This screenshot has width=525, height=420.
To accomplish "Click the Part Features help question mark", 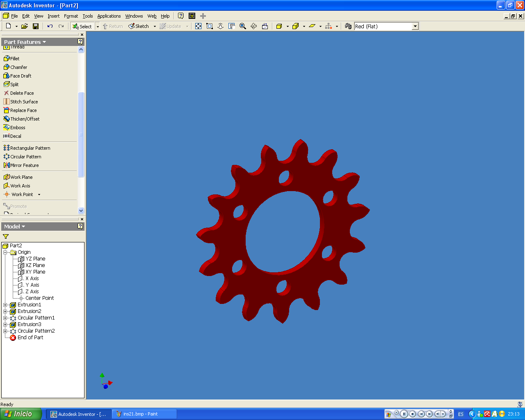I will coord(80,41).
